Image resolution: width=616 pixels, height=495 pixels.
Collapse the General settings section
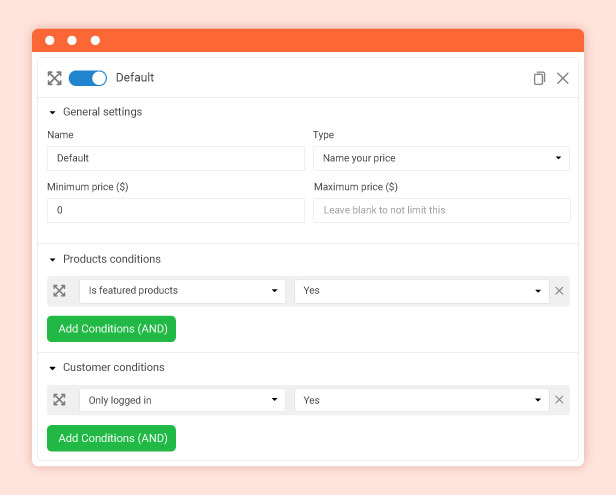point(53,112)
